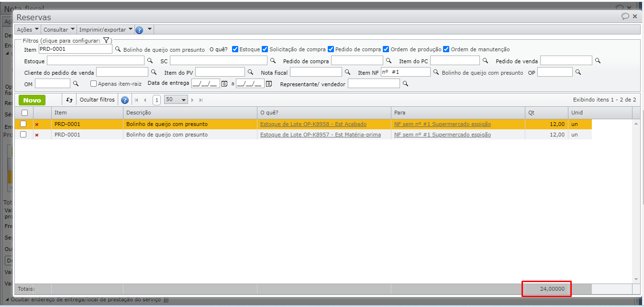644x307 pixels.
Task: Collapse Ocultar endereço de entrega in Nota fiscal window
Action: coord(87,300)
